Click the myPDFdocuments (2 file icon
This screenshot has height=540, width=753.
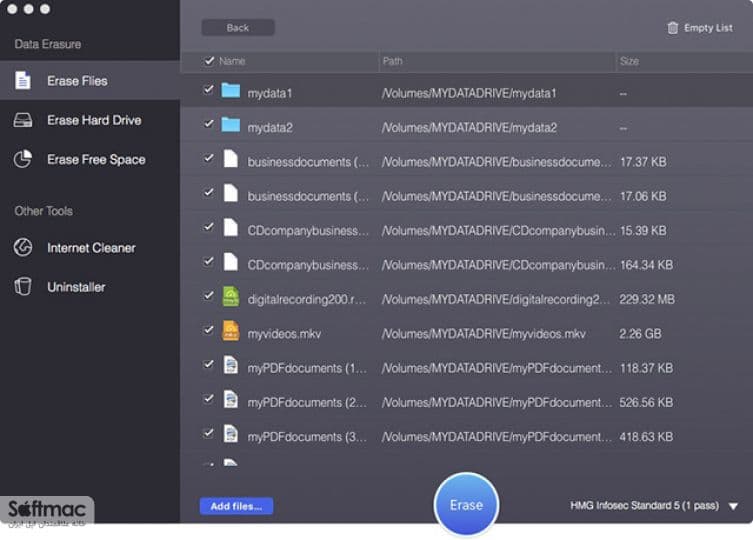coord(231,400)
